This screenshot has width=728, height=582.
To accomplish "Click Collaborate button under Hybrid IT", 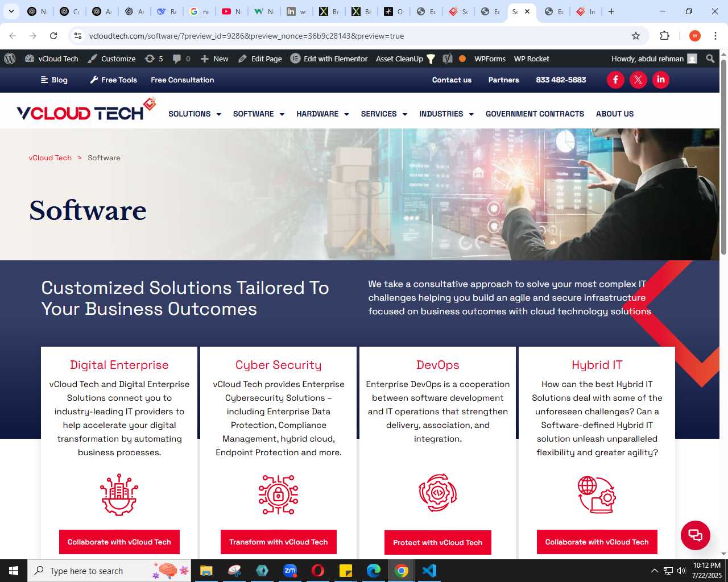I will 597,542.
